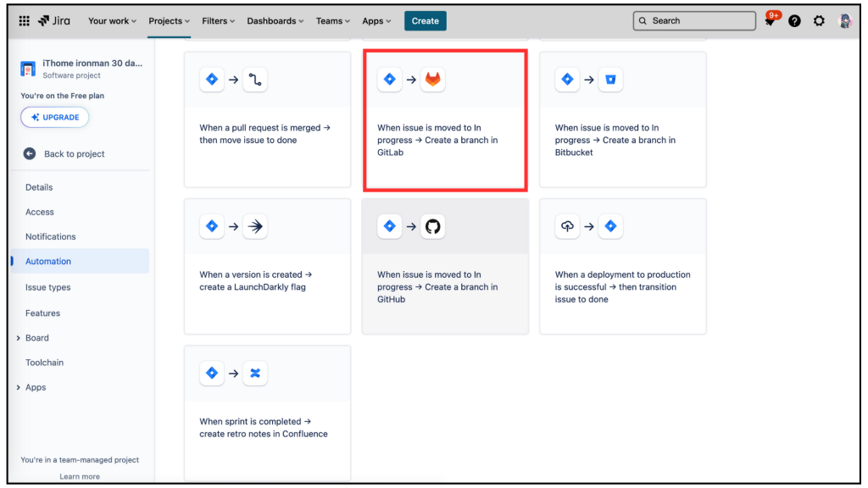Open the Dashboards dropdown
The height and width of the screenshot is (488, 868).
tap(275, 21)
